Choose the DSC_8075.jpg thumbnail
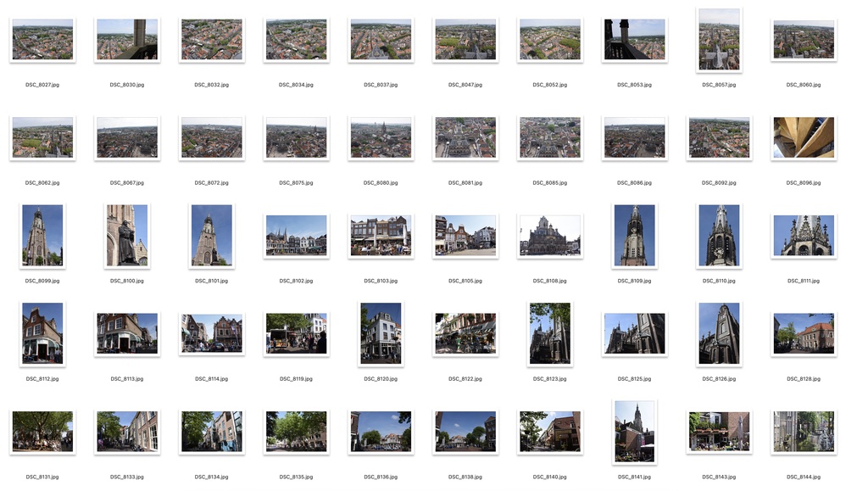 click(296, 137)
